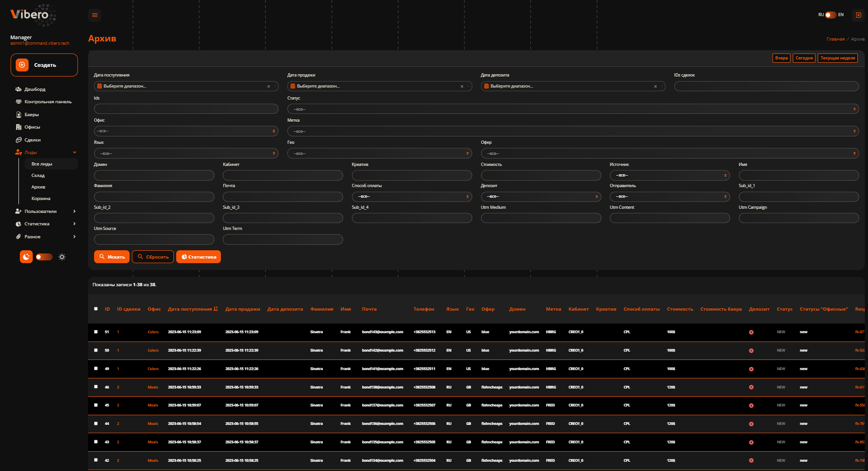Open Офисы sidebar item

click(28, 127)
